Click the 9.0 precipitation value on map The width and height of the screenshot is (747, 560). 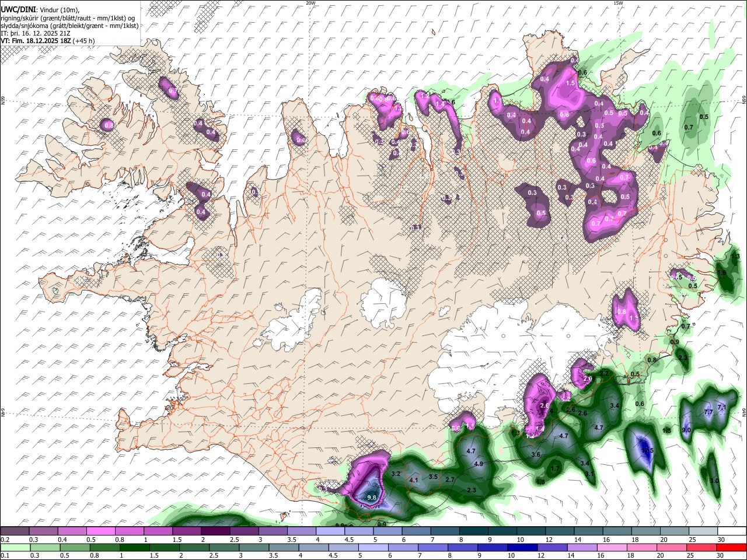pos(686,430)
